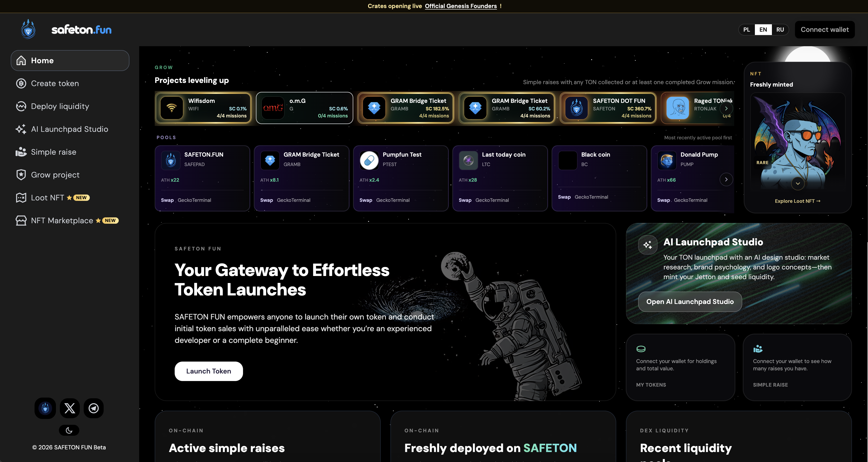This screenshot has width=868, height=462.
Task: Click the Pumpfun Test pill icon
Action: [369, 161]
